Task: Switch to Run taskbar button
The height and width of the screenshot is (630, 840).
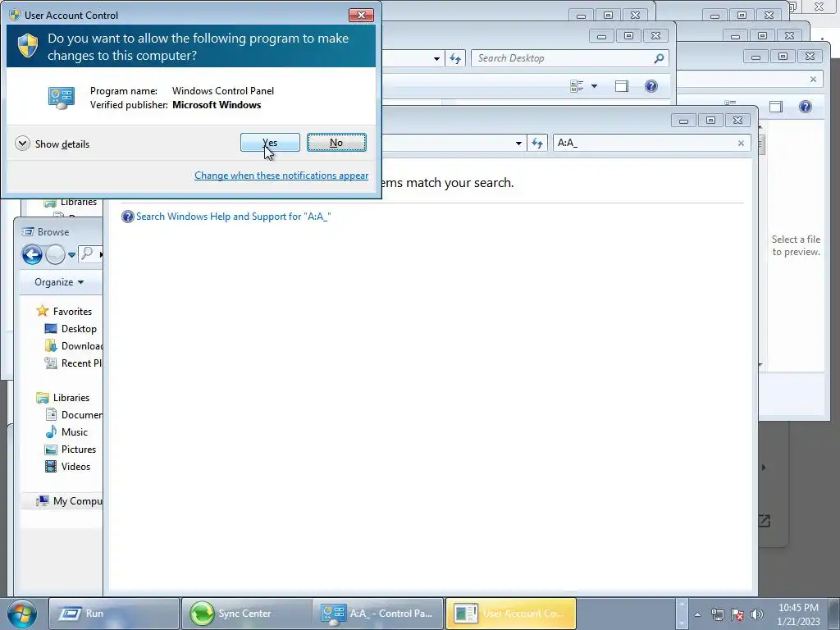Action: point(113,614)
